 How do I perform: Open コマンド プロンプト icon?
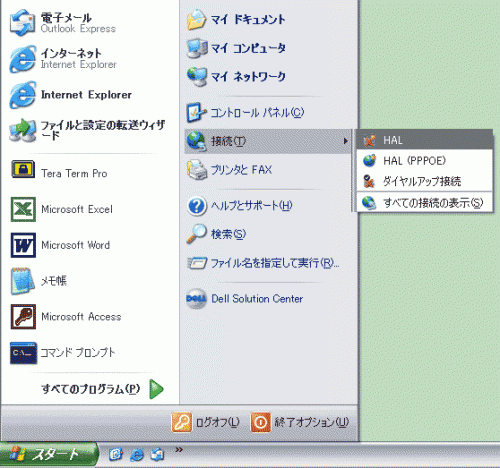[x=23, y=353]
